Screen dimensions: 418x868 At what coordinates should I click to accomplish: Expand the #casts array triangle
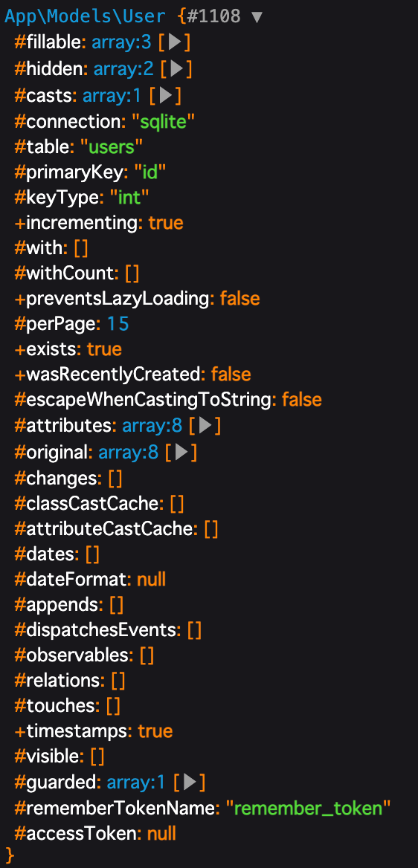click(166, 97)
